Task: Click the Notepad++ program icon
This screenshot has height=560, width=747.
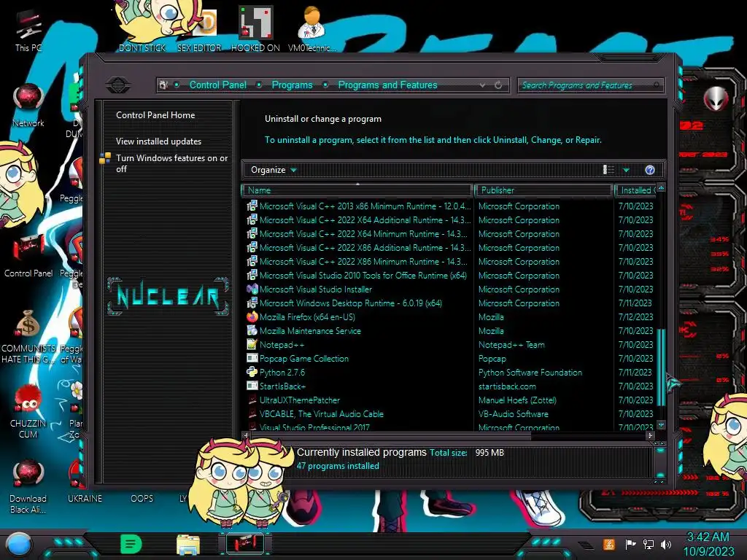Action: [x=252, y=344]
